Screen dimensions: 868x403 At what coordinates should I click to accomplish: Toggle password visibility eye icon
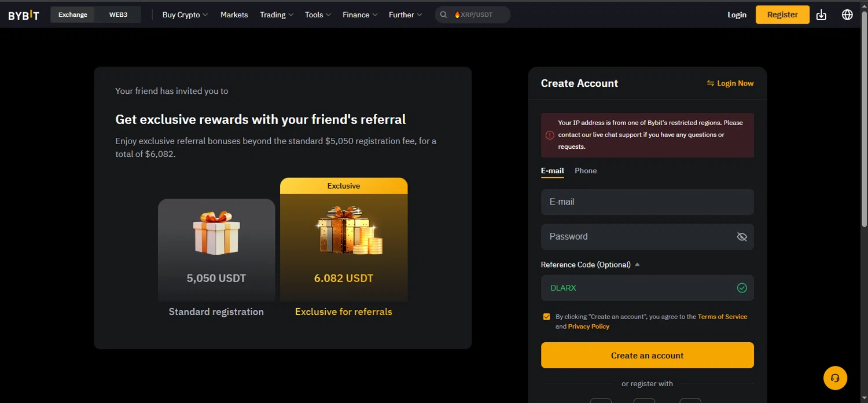coord(742,237)
